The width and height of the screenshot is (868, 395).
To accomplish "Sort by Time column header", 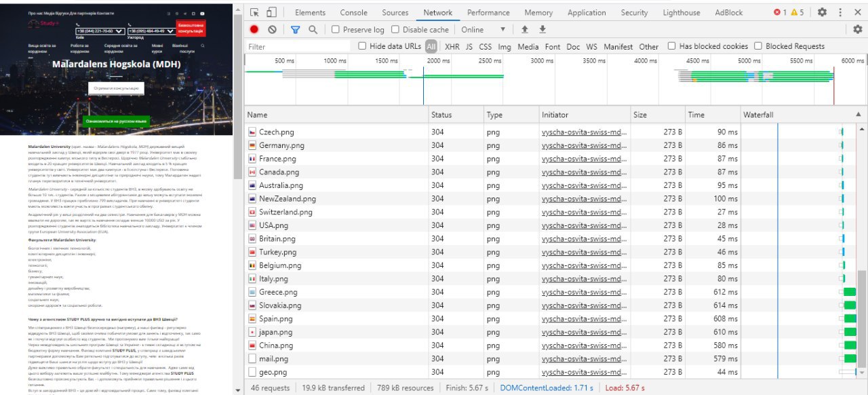I will tap(713, 115).
